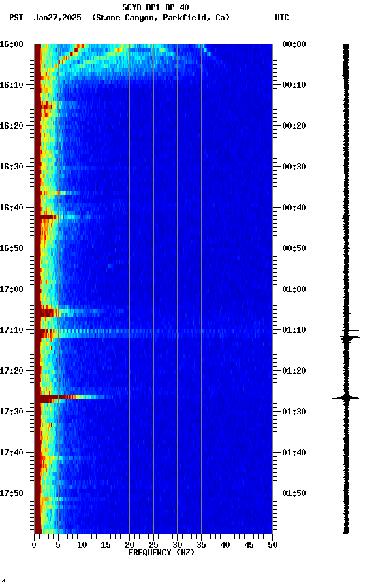Select the PST timezone label
Screen dimensions: 376x588
(16, 18)
